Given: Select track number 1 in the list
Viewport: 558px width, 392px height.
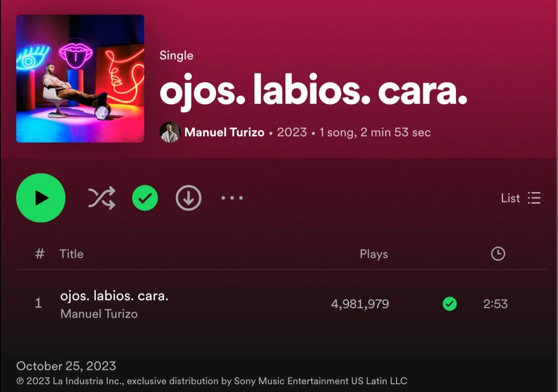Looking at the screenshot, I should [x=38, y=304].
